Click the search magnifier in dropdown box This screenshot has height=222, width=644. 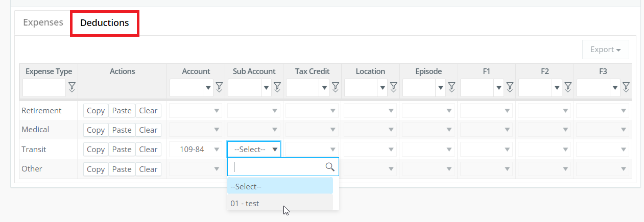[x=330, y=167]
